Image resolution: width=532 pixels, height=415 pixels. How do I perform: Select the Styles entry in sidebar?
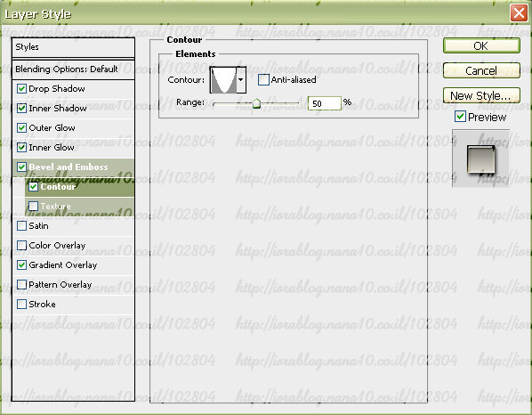[73, 47]
